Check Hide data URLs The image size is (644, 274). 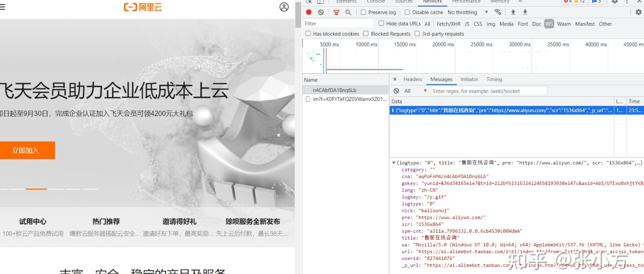(x=381, y=23)
